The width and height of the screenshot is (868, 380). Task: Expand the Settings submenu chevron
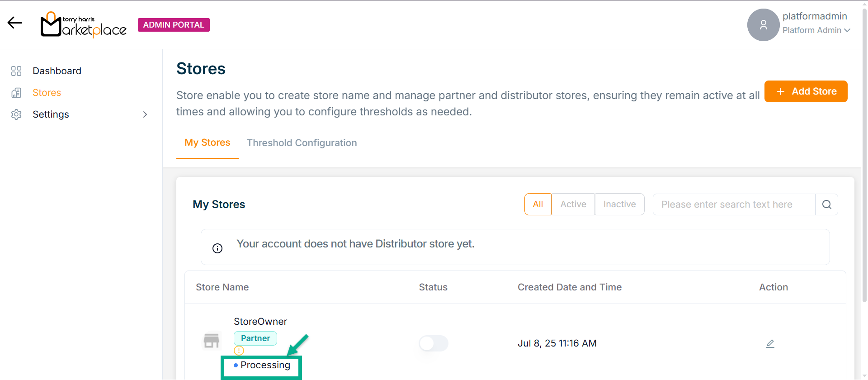point(145,114)
